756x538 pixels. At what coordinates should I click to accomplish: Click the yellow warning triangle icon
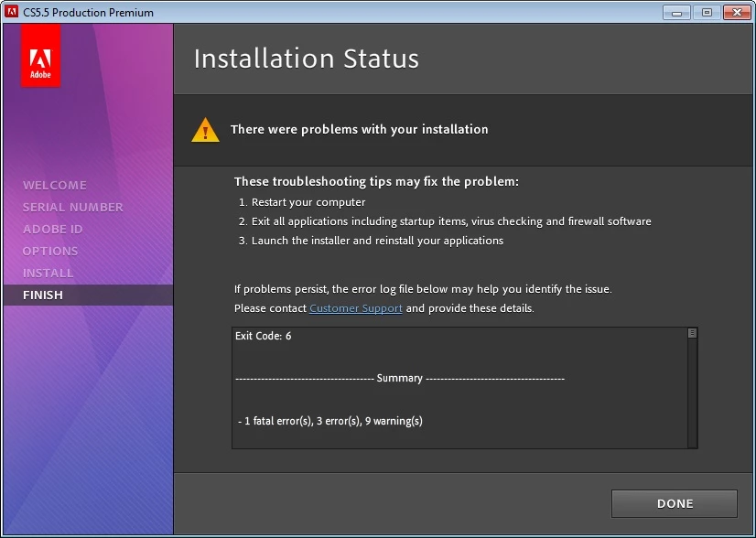point(205,130)
